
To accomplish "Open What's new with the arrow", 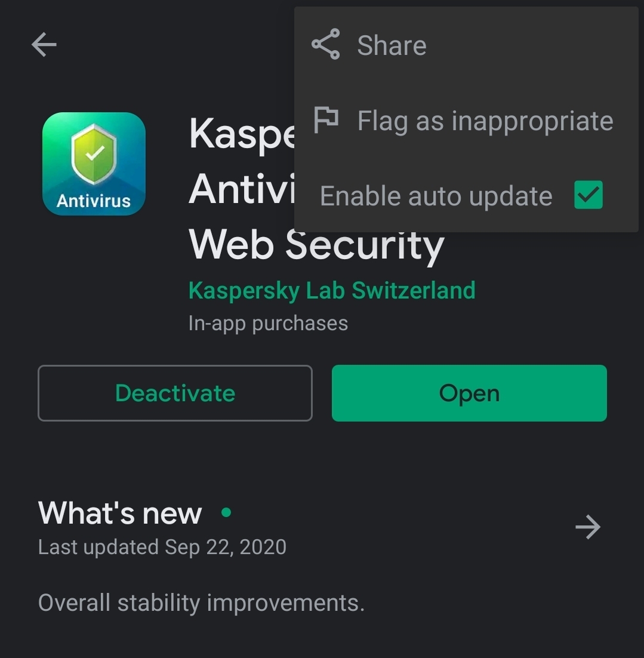I will [x=588, y=527].
